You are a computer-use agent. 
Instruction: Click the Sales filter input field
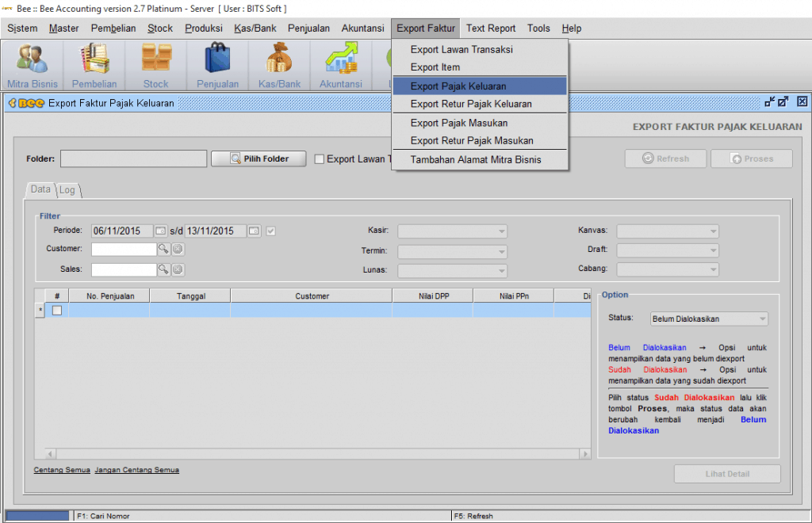point(124,269)
